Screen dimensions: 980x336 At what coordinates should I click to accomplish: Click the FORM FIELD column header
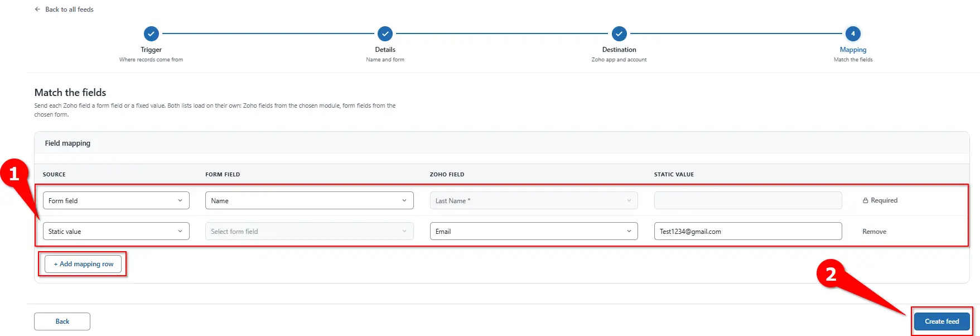click(223, 175)
